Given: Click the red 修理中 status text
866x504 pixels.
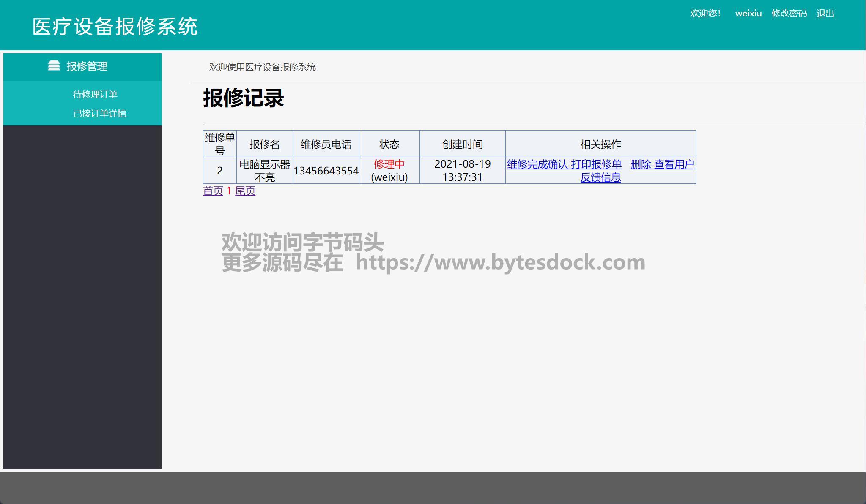Looking at the screenshot, I should (389, 164).
